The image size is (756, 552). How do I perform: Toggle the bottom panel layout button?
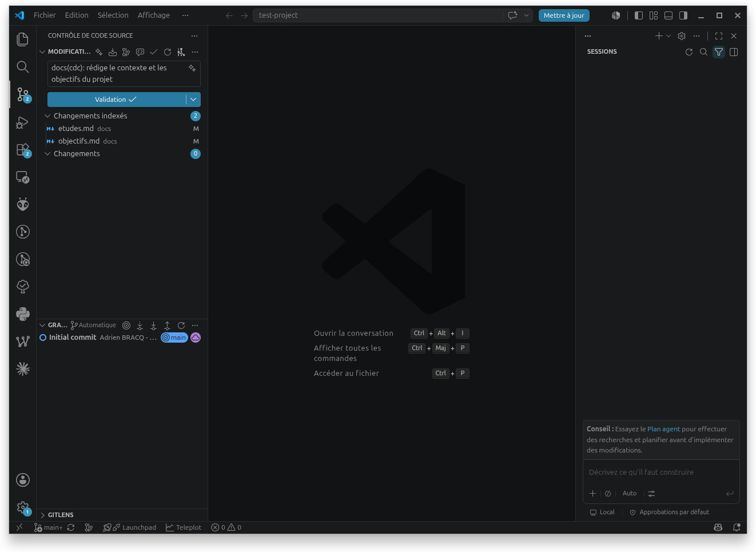669,15
